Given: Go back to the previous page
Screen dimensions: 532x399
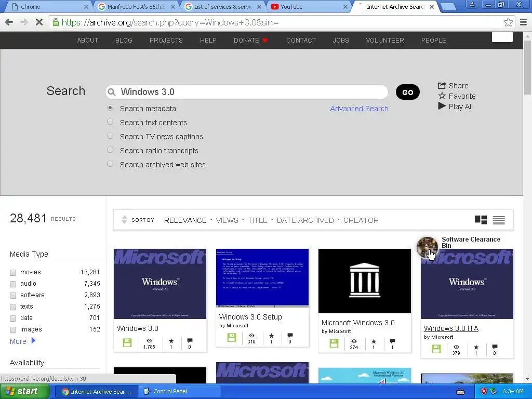Looking at the screenshot, I should click(9, 22).
